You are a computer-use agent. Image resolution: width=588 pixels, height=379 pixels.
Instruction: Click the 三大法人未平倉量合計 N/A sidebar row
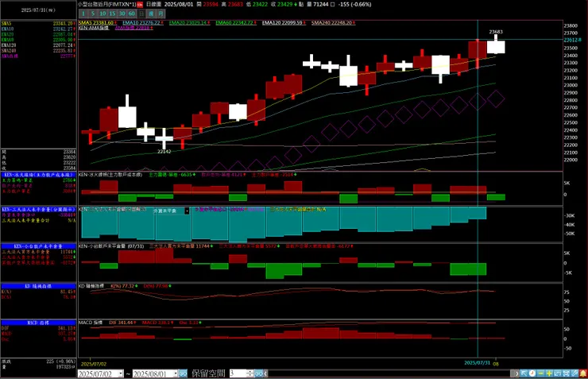click(39, 220)
